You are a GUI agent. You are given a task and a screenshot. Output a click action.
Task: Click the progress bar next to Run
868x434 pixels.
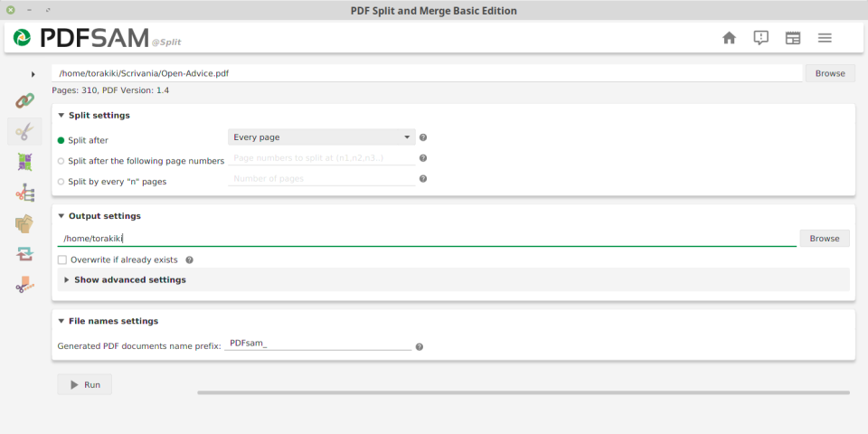coord(524,392)
